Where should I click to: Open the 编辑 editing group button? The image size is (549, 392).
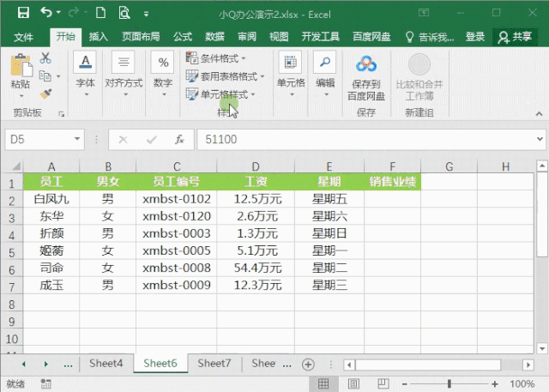pos(325,74)
